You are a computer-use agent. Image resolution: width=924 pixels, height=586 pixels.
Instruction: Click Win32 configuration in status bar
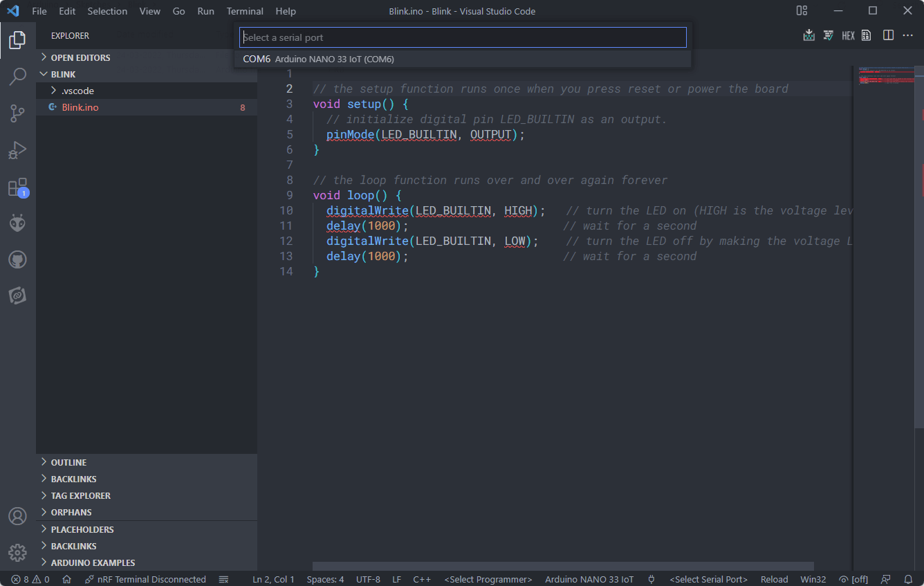[x=813, y=579]
